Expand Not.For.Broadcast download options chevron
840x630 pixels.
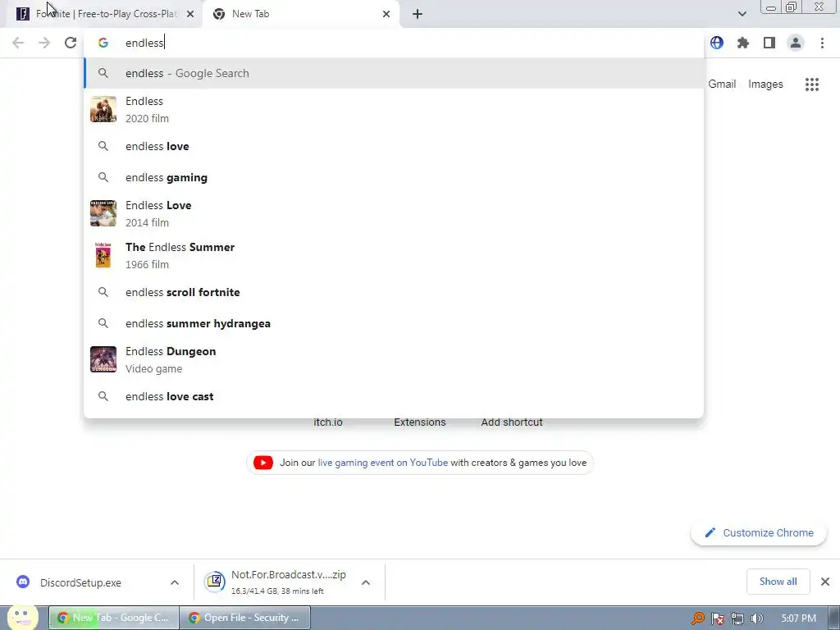pos(365,582)
